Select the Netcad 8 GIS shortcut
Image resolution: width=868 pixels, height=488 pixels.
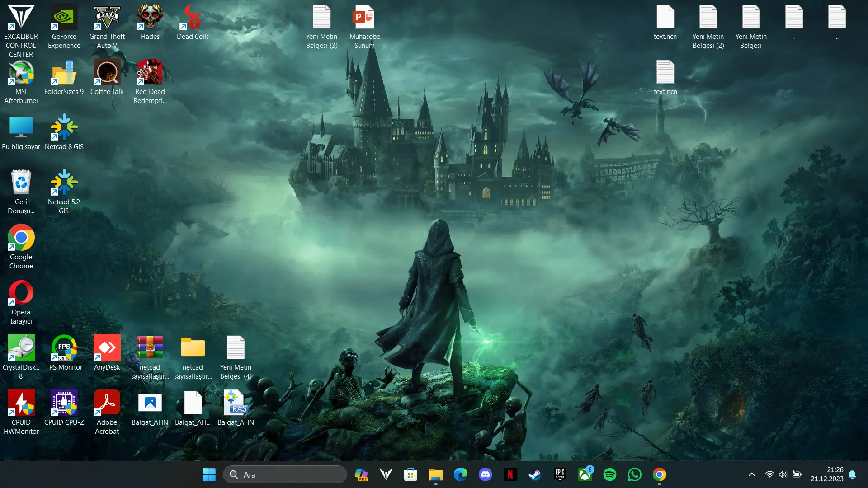pyautogui.click(x=64, y=133)
